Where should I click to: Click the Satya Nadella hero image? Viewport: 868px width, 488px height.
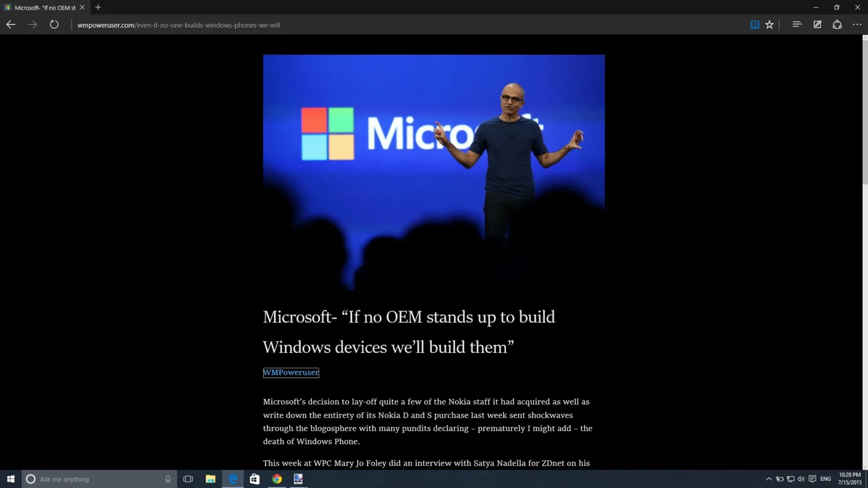click(x=434, y=172)
